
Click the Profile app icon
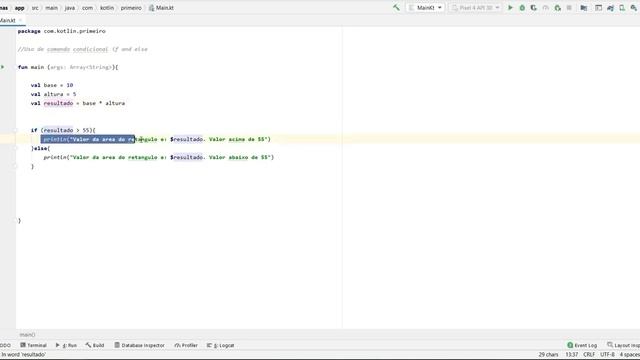(x=546, y=8)
